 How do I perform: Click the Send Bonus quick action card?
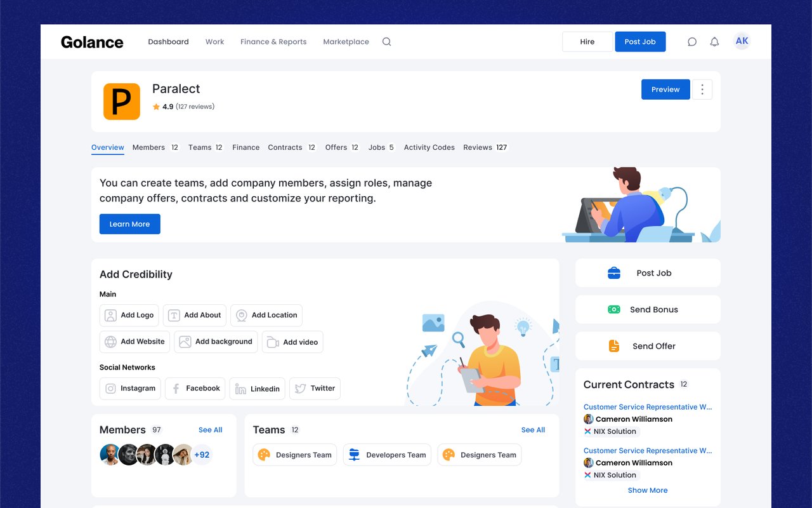click(648, 309)
